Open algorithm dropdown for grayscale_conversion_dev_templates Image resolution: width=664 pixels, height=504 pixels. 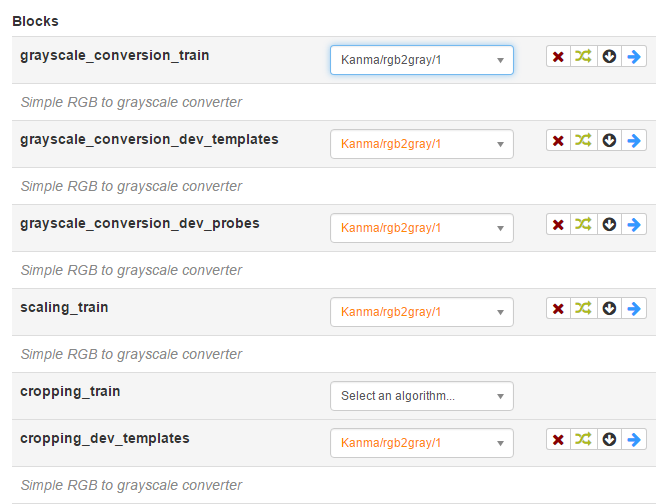(x=422, y=144)
